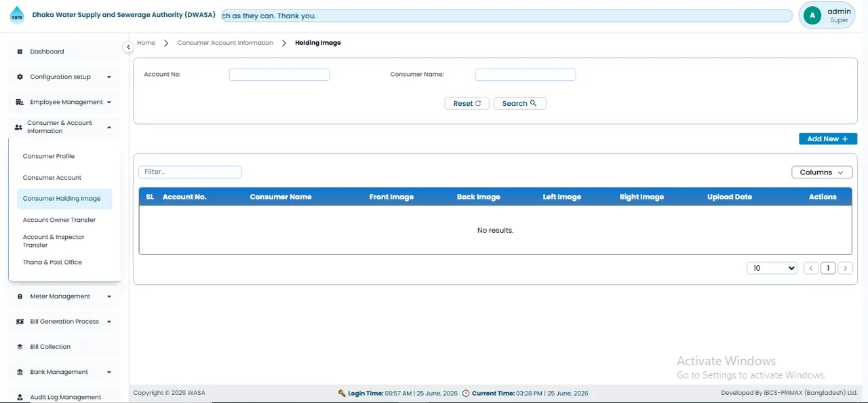Click the admin avatar circle
Viewport: 868px width, 403px height.
pyautogui.click(x=812, y=15)
